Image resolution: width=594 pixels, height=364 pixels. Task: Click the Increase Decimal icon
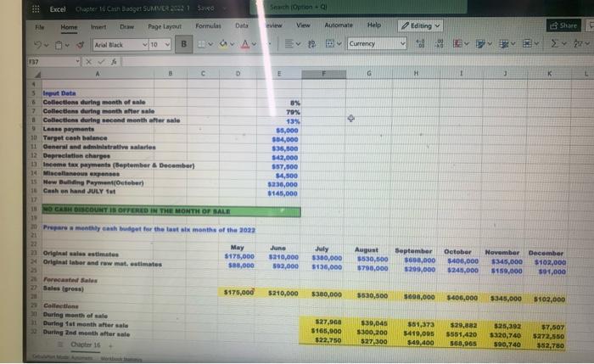click(x=420, y=43)
